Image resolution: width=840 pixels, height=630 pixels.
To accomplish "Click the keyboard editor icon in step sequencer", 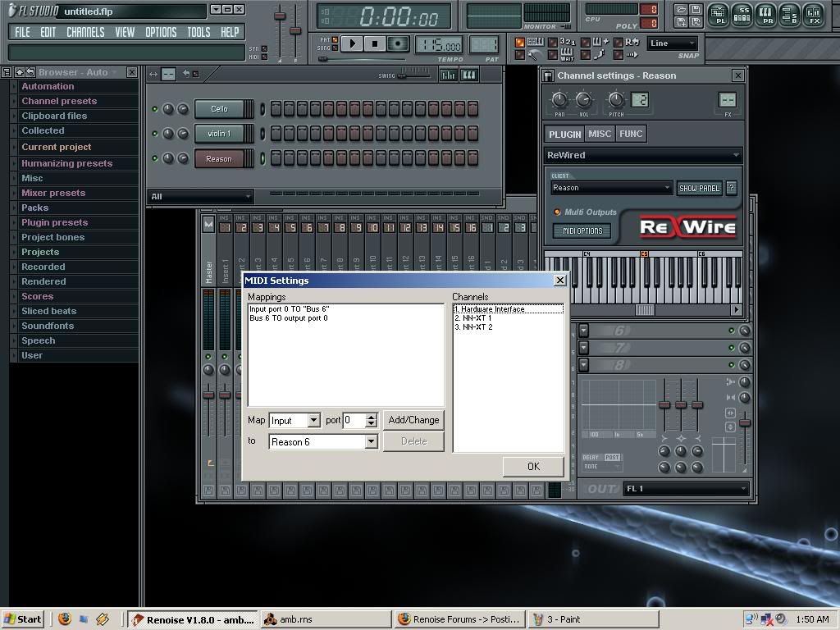I will [468, 75].
